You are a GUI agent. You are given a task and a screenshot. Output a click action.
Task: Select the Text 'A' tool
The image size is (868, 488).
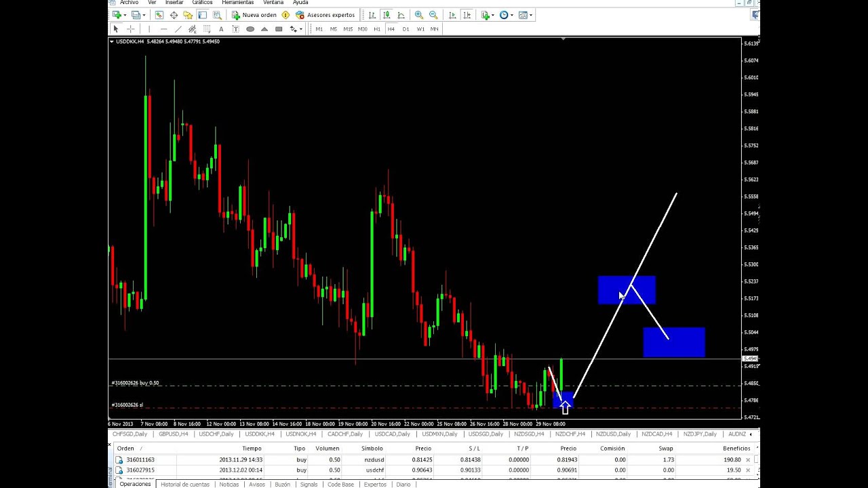[221, 29]
